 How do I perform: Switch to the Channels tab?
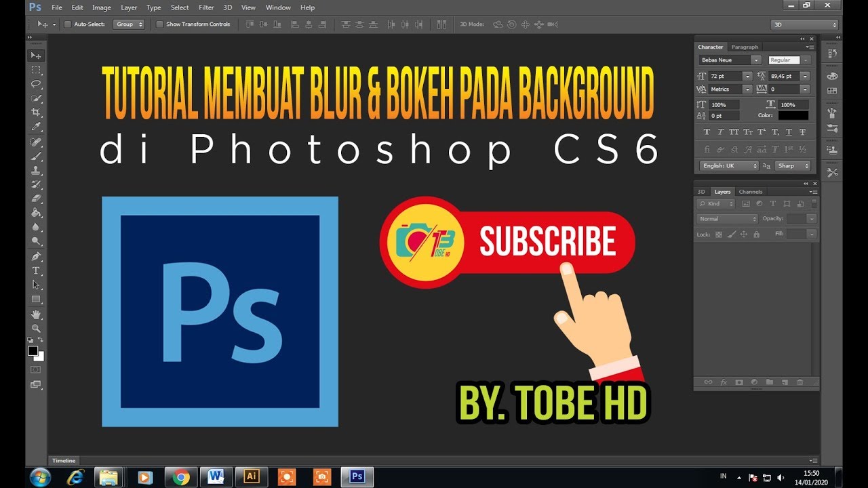(x=751, y=192)
